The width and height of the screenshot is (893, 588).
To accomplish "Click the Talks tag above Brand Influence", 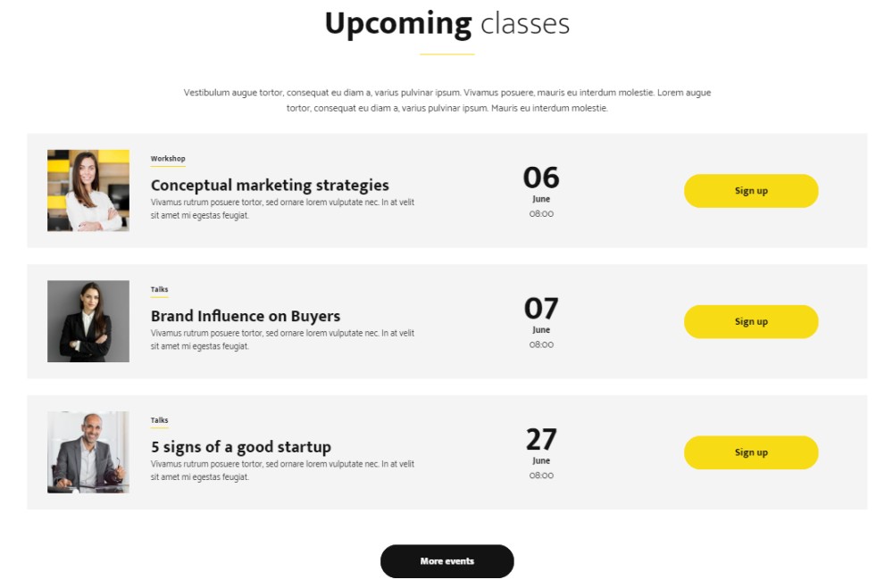I will 160,289.
